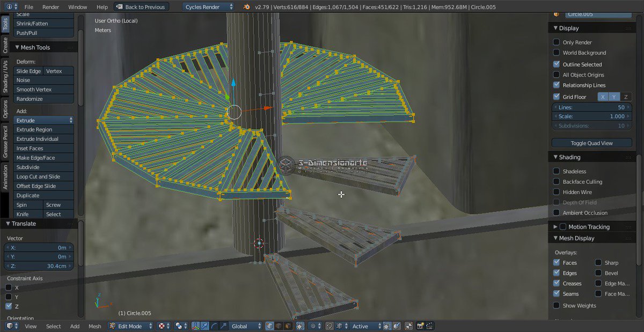Enable the Sharp overlay checkbox

pyautogui.click(x=598, y=263)
